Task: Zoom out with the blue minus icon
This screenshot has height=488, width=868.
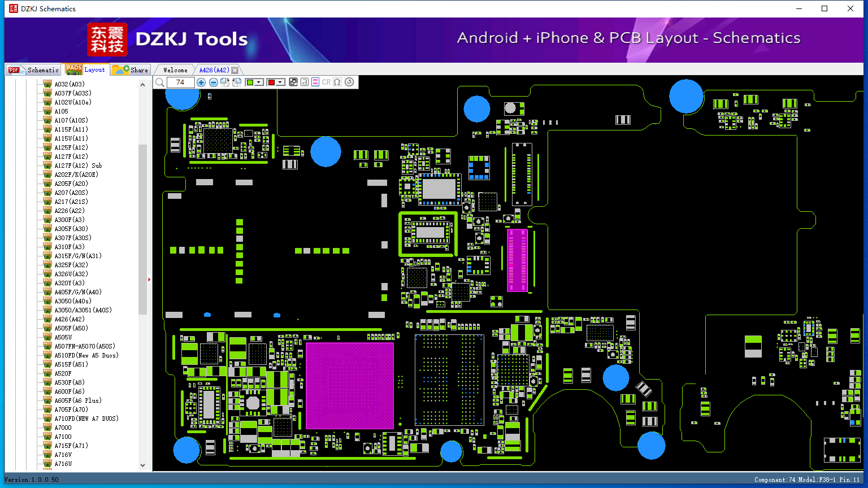Action: pyautogui.click(x=213, y=82)
